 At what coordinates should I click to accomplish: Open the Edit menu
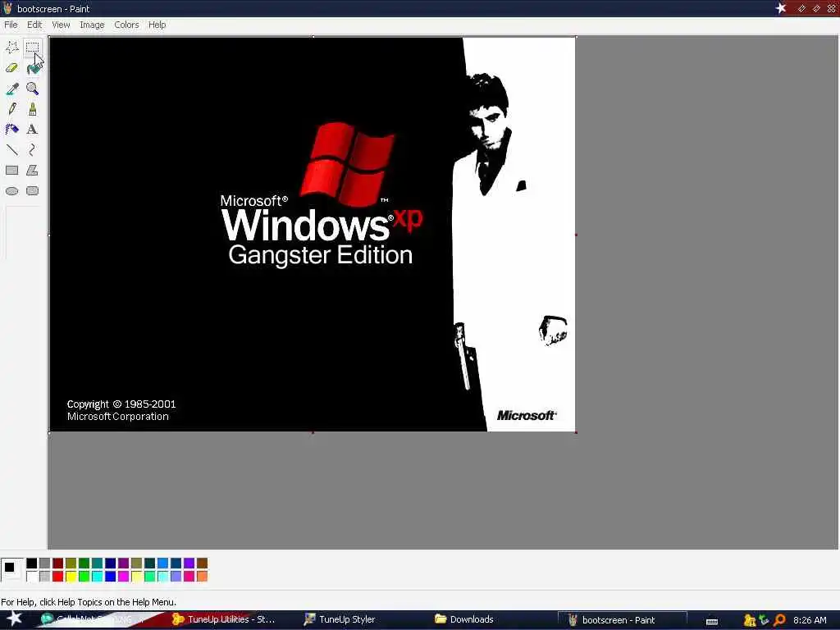tap(34, 25)
